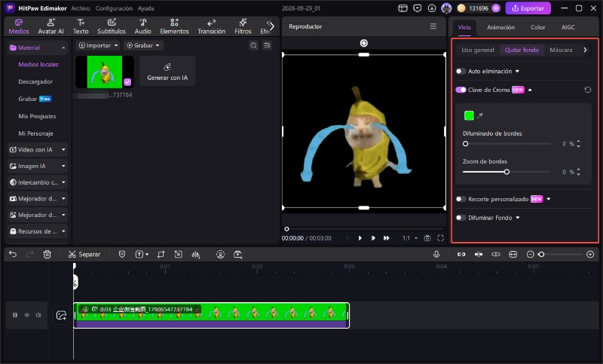603x364 pixels.
Task: Open the Archivo menu
Action: (x=81, y=8)
